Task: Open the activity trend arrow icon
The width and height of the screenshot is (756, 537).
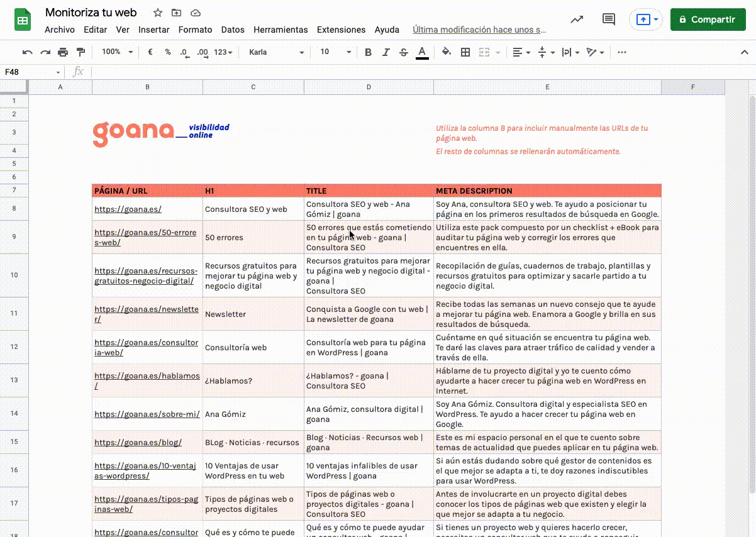Action: pos(577,19)
